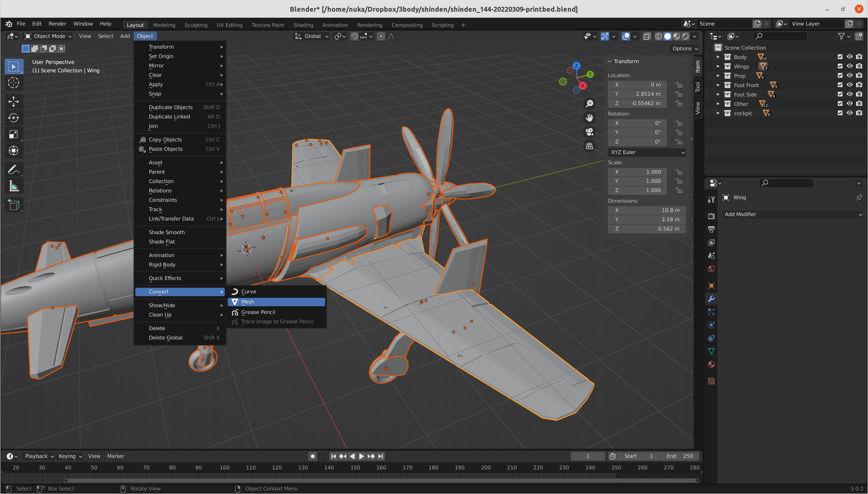
Task: Expand the Foot Front collection
Action: (x=718, y=85)
